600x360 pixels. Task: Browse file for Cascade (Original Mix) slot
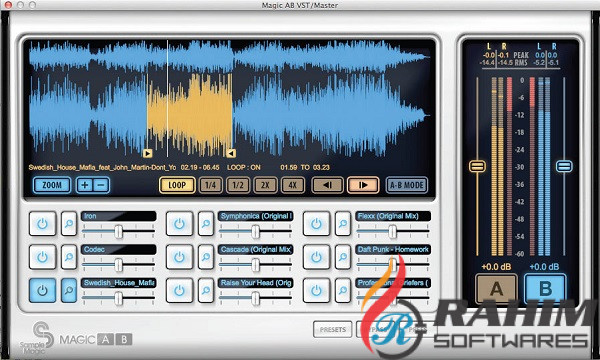[206, 257]
